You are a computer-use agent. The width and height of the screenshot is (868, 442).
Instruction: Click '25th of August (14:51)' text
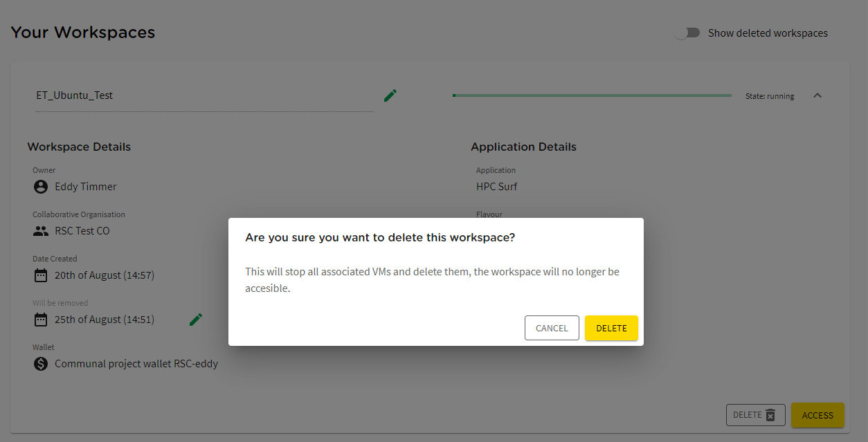tap(105, 320)
